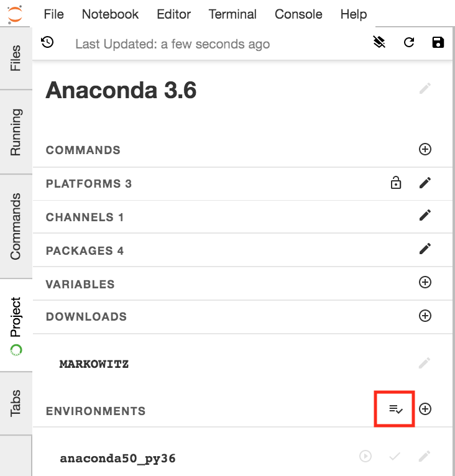Select the anaconda50_py36 environment entry
The height and width of the screenshot is (476, 455).
[117, 459]
